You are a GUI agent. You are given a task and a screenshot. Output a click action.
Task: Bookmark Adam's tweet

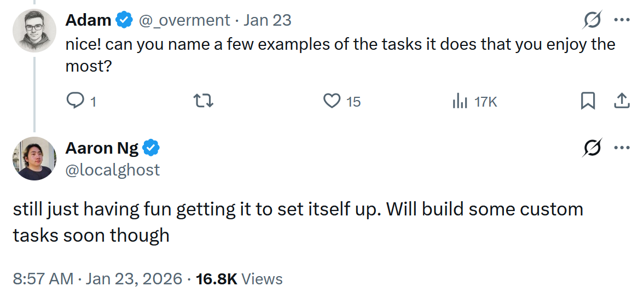pos(588,101)
